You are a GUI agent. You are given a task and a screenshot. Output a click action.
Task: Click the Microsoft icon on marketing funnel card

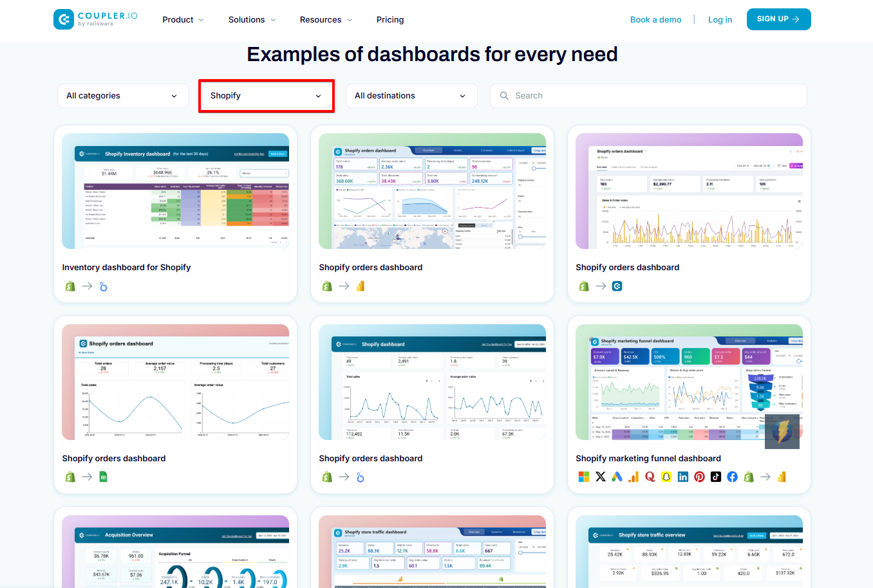pyautogui.click(x=584, y=477)
